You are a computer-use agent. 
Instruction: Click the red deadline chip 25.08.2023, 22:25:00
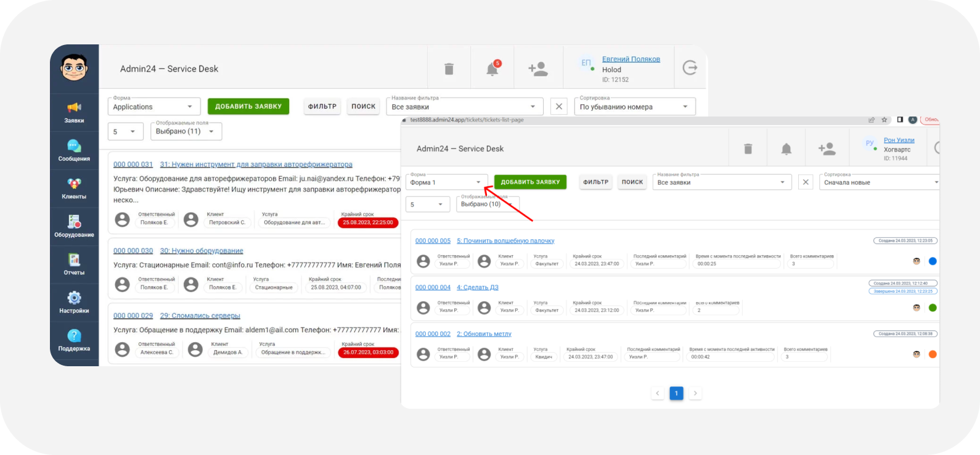click(x=368, y=223)
